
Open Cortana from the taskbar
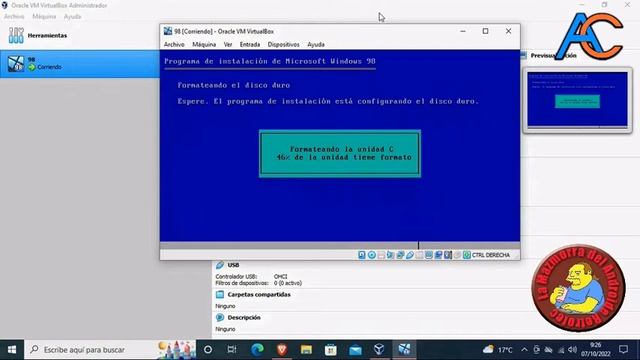click(x=208, y=350)
